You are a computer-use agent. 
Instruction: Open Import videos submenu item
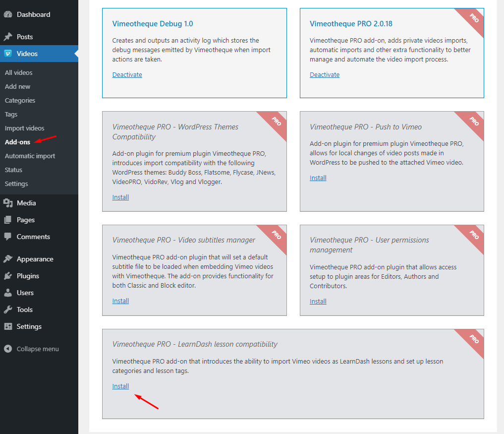coord(24,128)
